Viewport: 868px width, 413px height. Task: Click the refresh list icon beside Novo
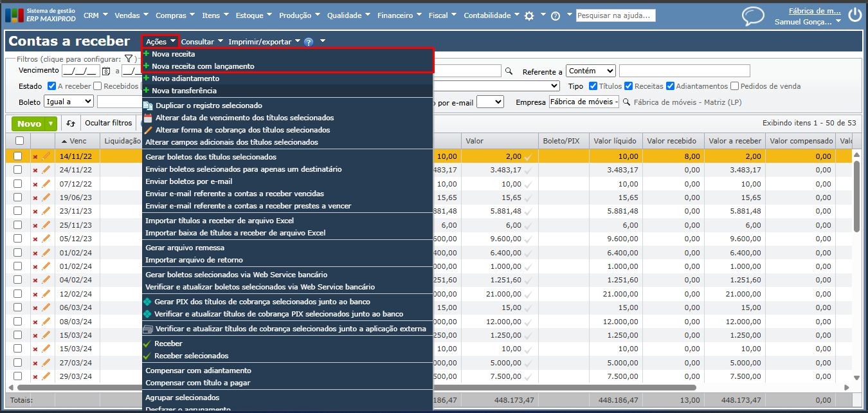coord(71,124)
